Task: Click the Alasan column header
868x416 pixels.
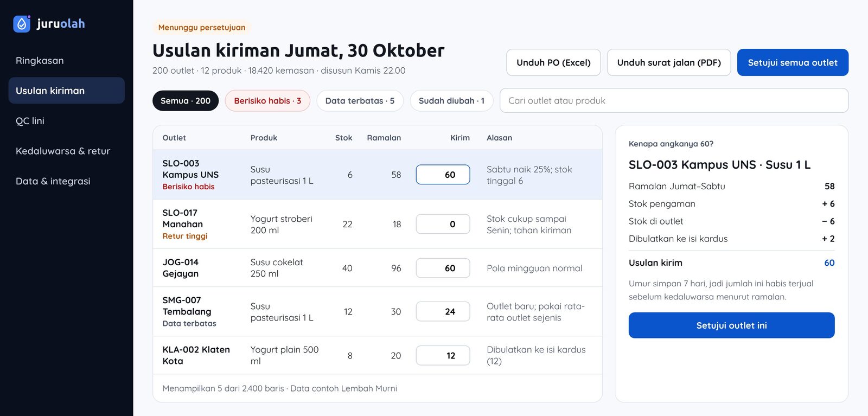Action: point(499,138)
